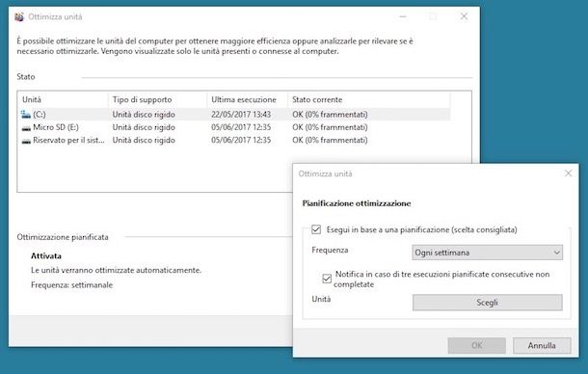Click 'Unità disco rigido' in Micro SD row

click(144, 127)
